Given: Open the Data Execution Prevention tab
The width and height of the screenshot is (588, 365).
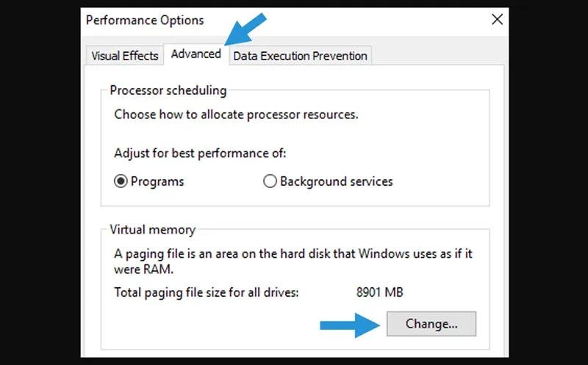Looking at the screenshot, I should tap(300, 56).
